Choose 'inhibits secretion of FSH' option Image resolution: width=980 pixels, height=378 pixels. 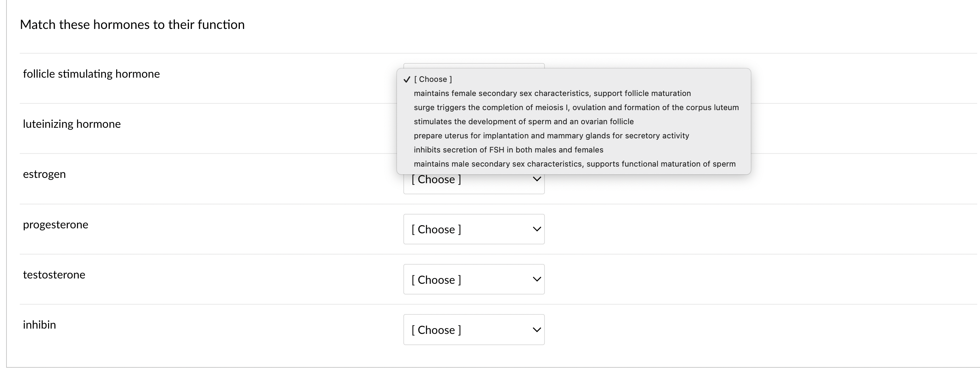click(508, 149)
